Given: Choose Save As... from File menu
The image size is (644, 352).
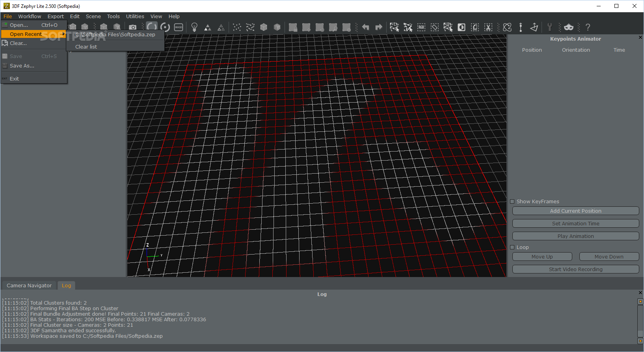Looking at the screenshot, I should (x=34, y=66).
